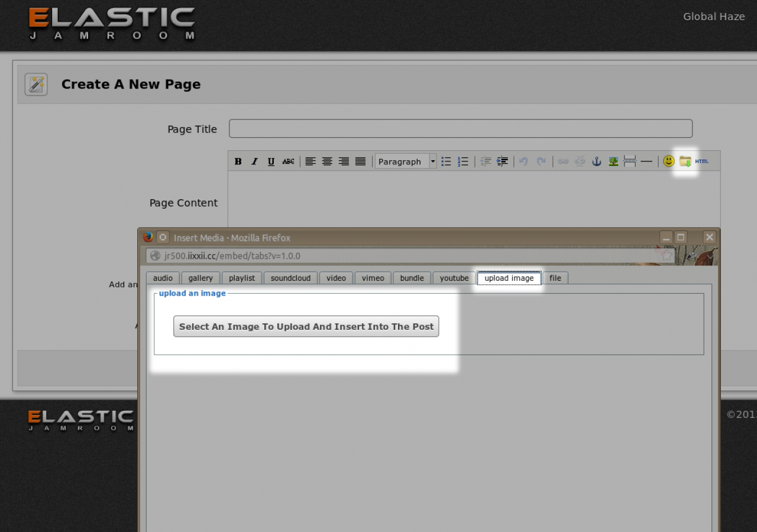Screen dimensions: 757x532
Task: Align the page content left
Action: click(310, 161)
